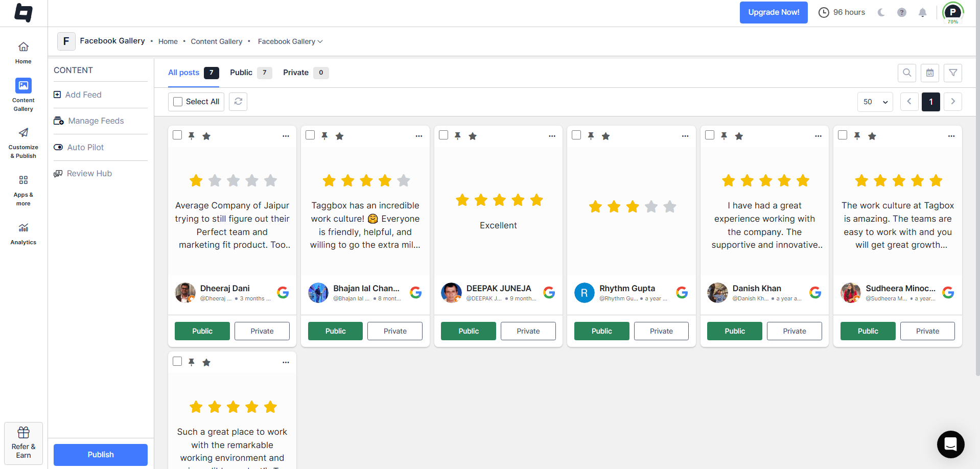Select the Bhajan lal Chan post checkbox

pos(310,135)
